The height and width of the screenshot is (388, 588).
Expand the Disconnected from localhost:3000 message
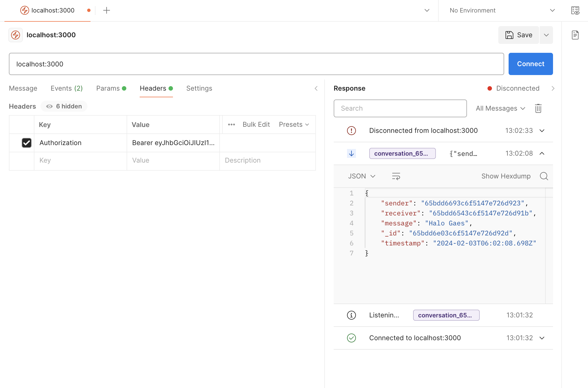[x=542, y=131]
